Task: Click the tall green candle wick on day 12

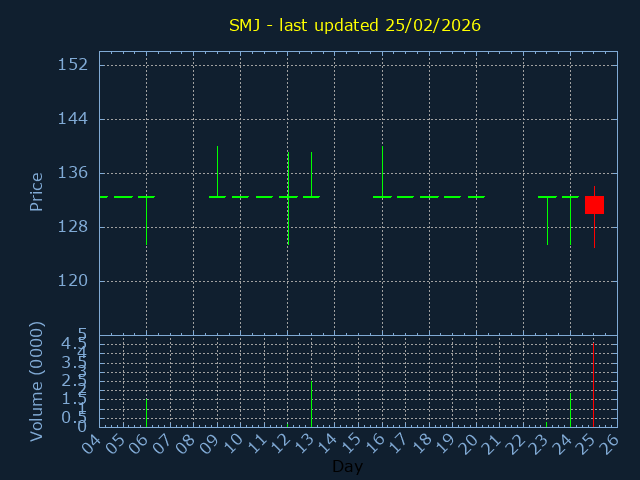Action: 288,175
